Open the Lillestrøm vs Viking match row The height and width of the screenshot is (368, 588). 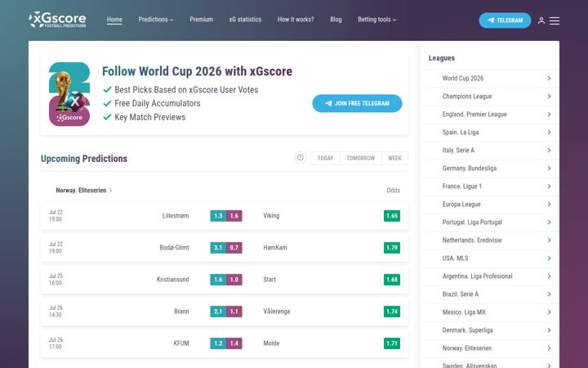tap(225, 216)
